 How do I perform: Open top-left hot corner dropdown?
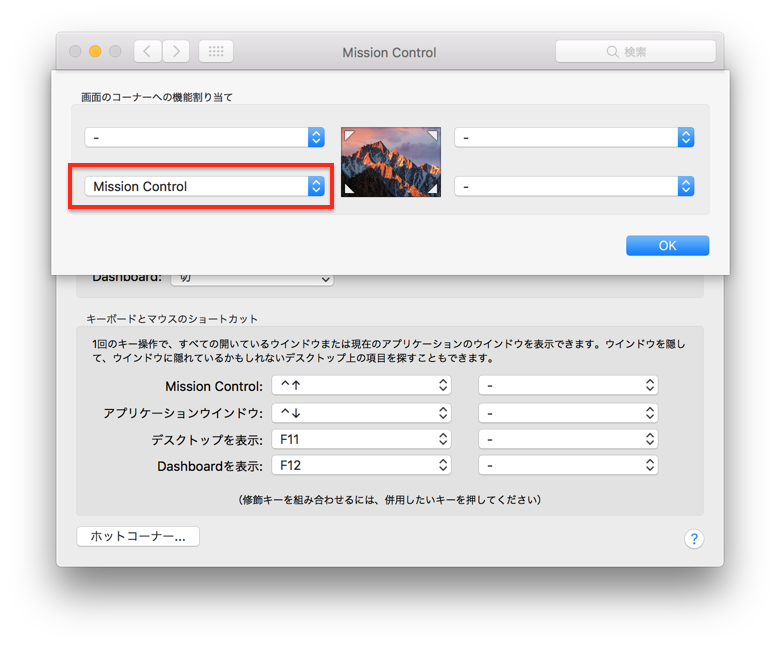pyautogui.click(x=204, y=137)
